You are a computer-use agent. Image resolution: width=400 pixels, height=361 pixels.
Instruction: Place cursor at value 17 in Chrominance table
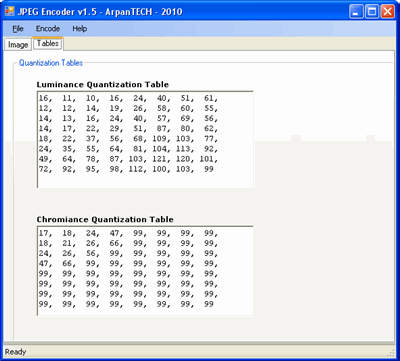coord(43,233)
